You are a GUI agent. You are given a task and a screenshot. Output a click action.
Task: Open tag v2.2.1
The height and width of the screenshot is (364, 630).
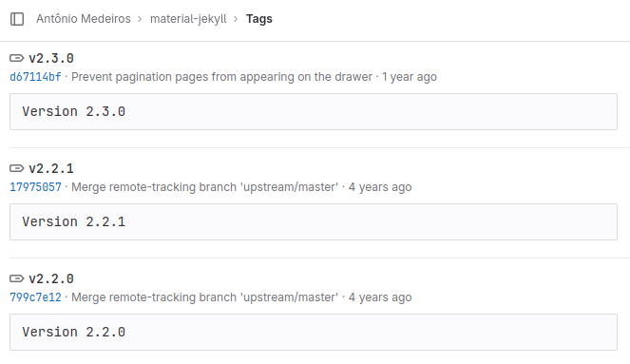point(51,168)
